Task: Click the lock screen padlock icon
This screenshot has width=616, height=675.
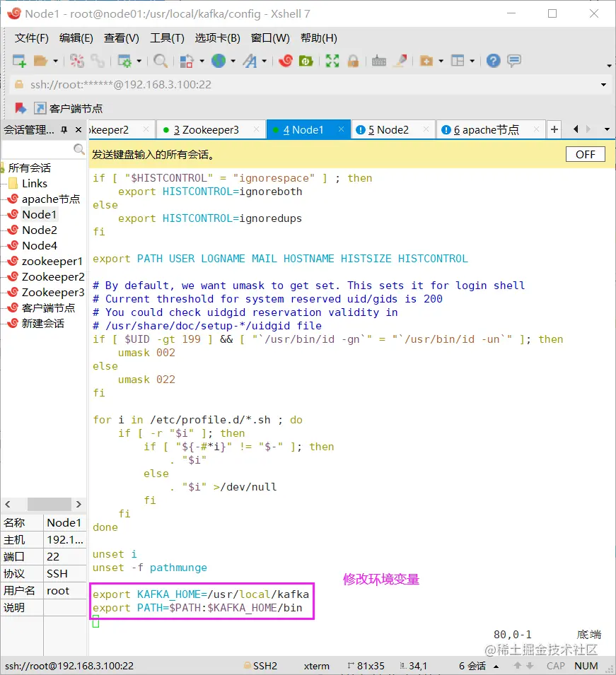Action: (x=353, y=61)
